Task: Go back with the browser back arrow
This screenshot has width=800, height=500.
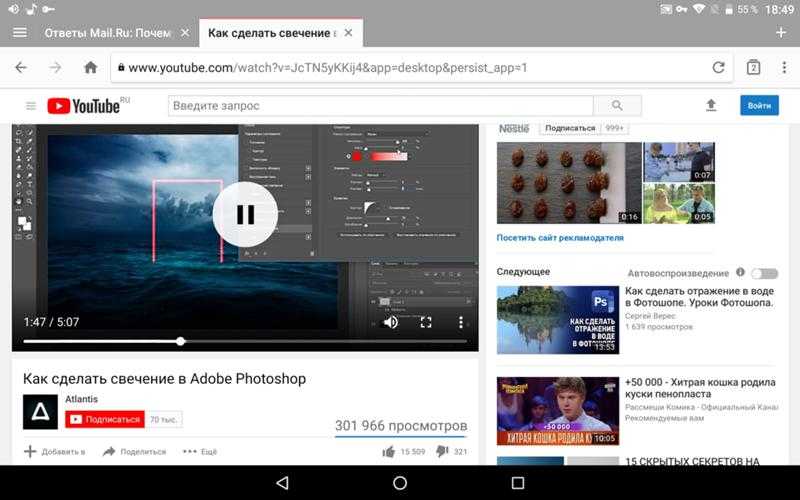Action: (x=21, y=67)
